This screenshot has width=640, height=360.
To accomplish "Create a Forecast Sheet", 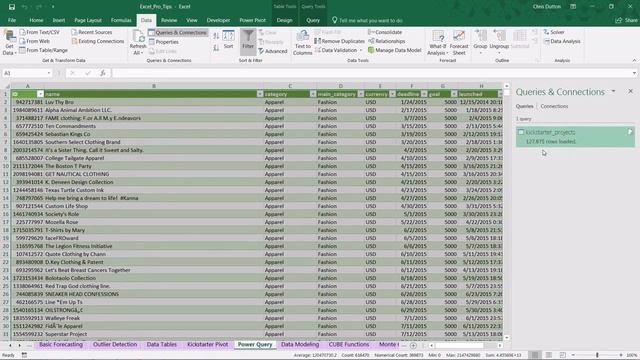I will click(459, 42).
